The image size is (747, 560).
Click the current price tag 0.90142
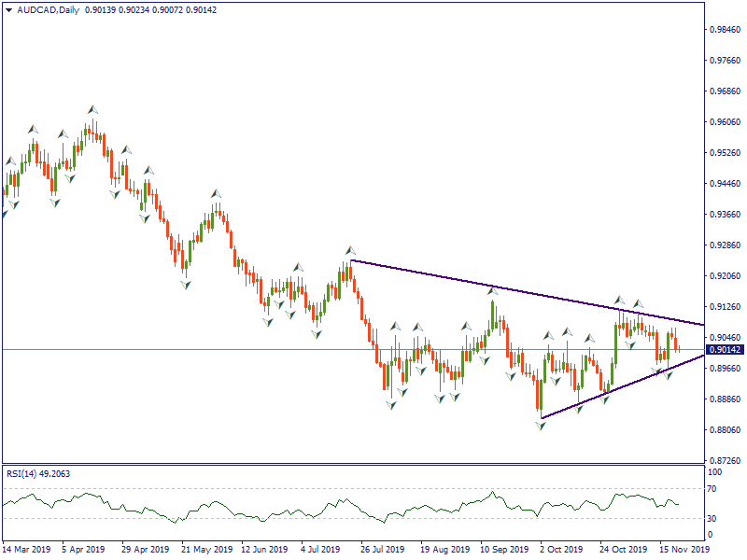pyautogui.click(x=725, y=350)
